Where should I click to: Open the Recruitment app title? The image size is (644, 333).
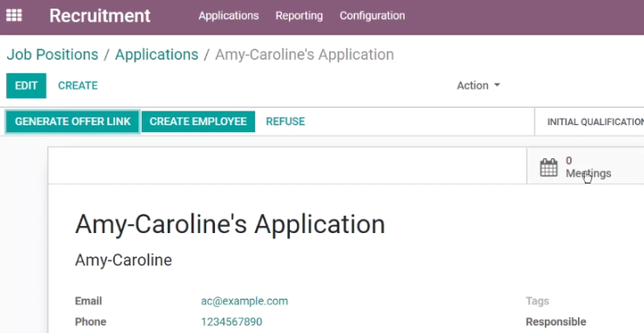tap(100, 16)
